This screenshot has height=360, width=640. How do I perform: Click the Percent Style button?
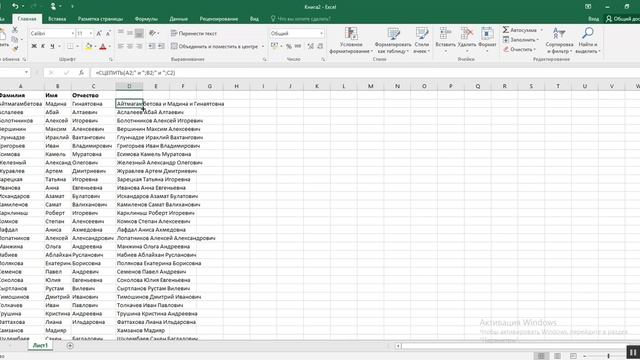pos(289,47)
